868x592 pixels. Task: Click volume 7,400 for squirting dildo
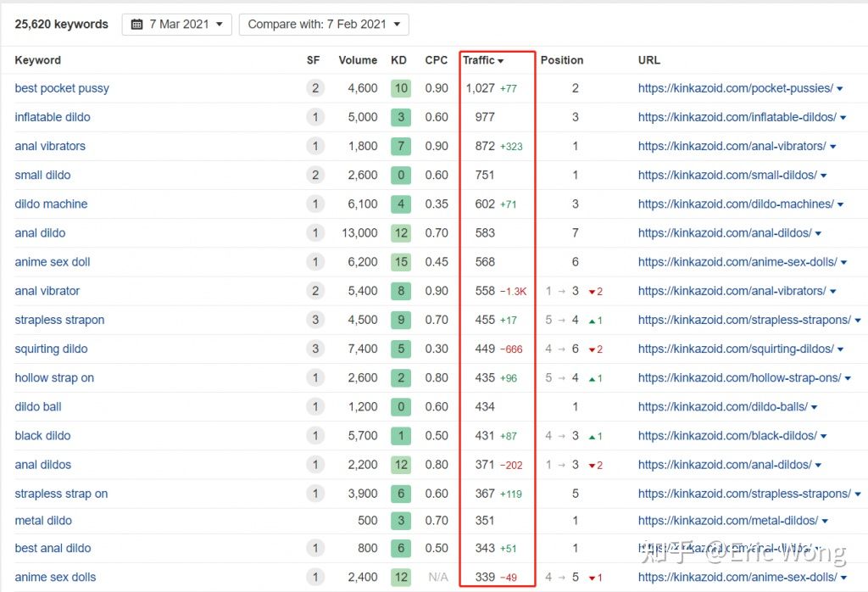363,349
